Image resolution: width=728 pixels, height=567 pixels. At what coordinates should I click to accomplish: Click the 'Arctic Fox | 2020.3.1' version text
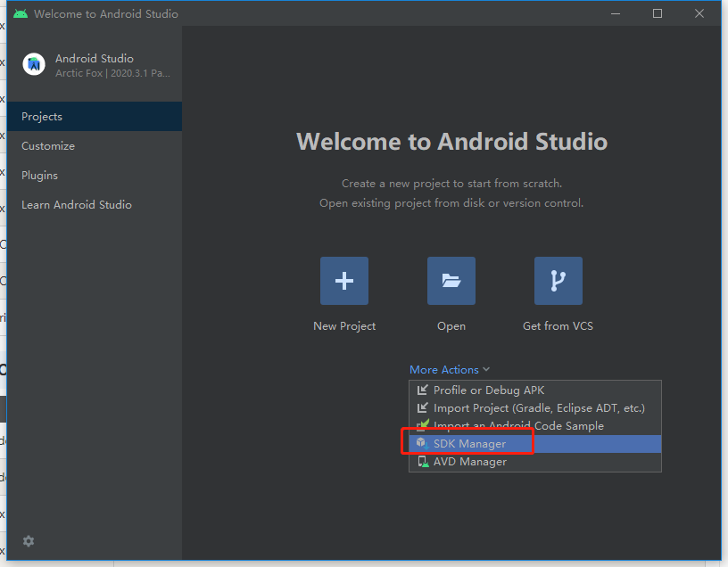coord(112,73)
